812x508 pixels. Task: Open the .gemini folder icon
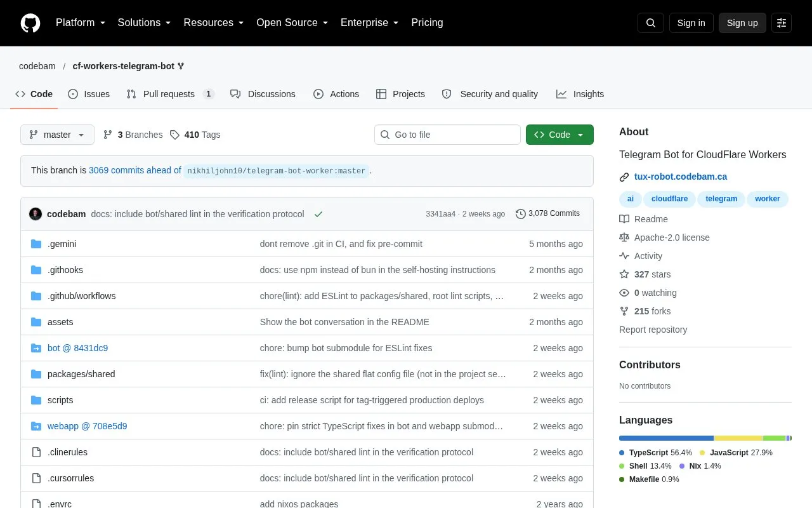coord(36,244)
